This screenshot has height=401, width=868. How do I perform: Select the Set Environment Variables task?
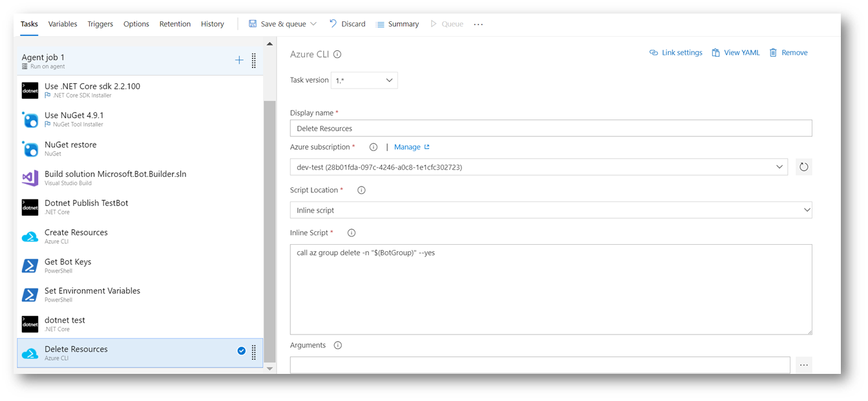pyautogui.click(x=140, y=295)
